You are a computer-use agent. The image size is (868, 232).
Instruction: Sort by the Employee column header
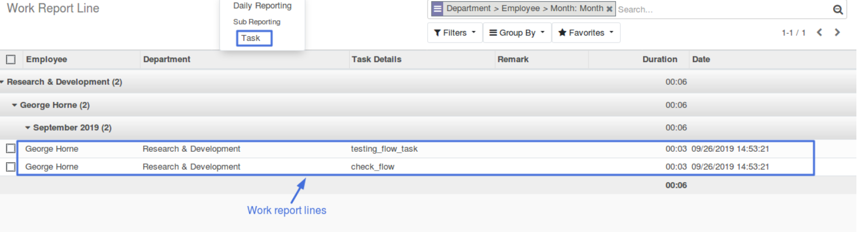click(x=46, y=59)
